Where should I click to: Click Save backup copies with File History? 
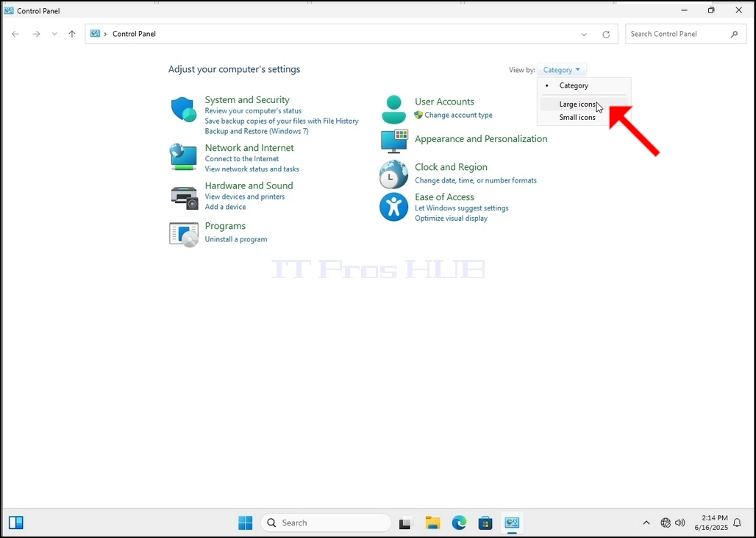[x=282, y=121]
